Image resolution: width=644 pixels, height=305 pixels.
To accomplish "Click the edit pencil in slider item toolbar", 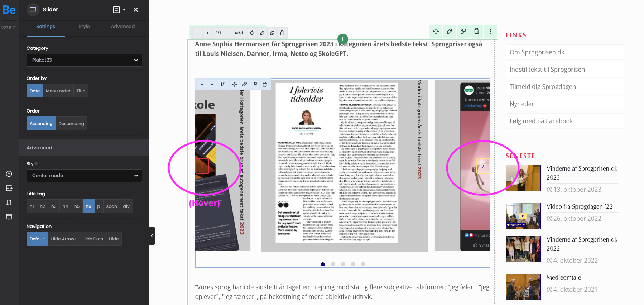I will pos(245,84).
